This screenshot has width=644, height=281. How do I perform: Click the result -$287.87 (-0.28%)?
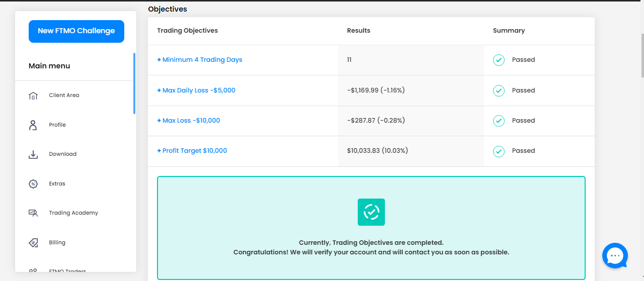(x=376, y=121)
